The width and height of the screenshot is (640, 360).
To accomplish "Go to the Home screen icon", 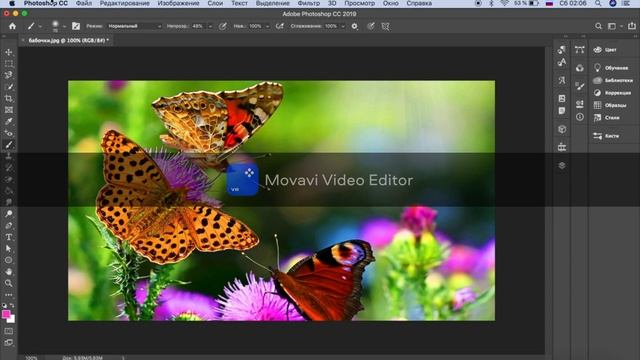I will click(12, 26).
